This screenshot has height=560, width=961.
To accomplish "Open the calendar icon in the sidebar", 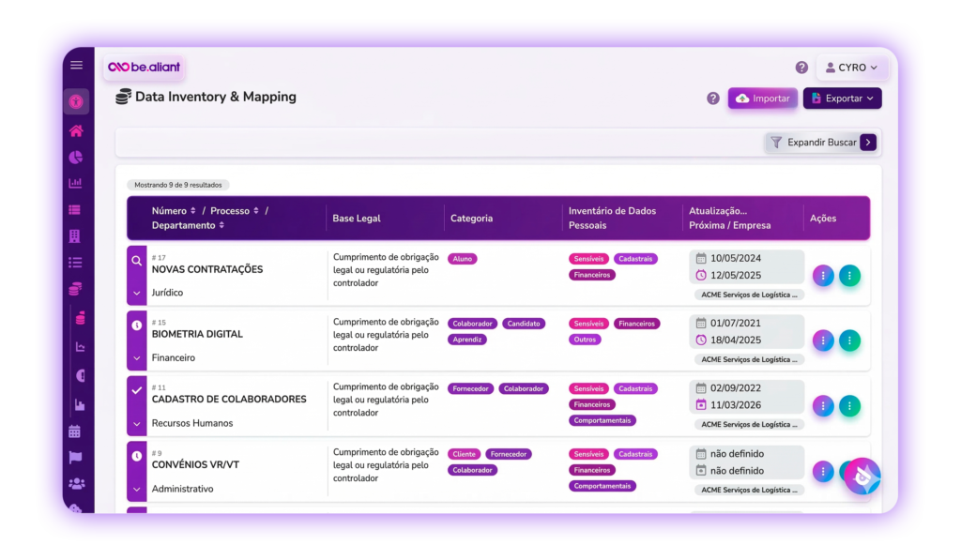I will pyautogui.click(x=76, y=431).
